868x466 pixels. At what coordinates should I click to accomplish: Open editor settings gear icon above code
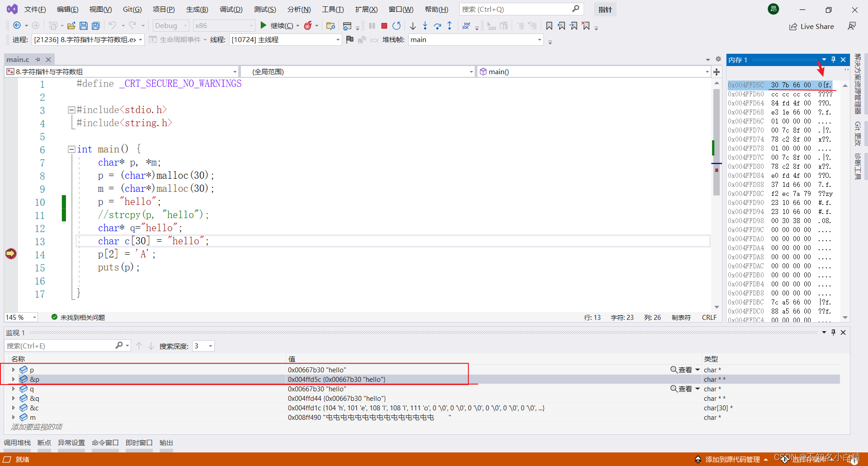(718, 59)
